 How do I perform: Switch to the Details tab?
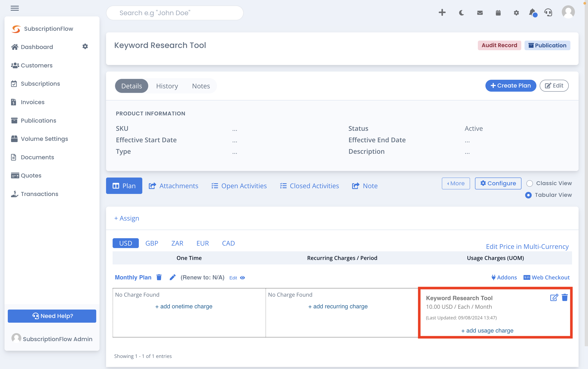click(x=132, y=86)
